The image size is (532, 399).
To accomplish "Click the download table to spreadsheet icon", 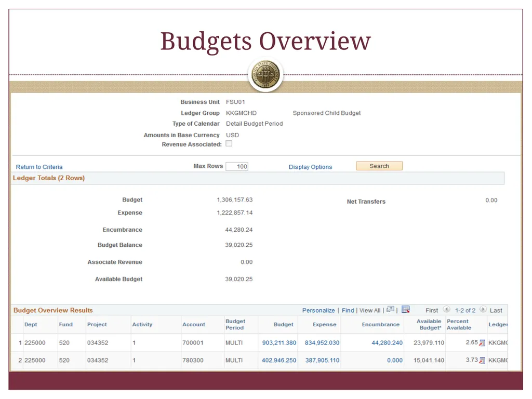I will tap(405, 310).
